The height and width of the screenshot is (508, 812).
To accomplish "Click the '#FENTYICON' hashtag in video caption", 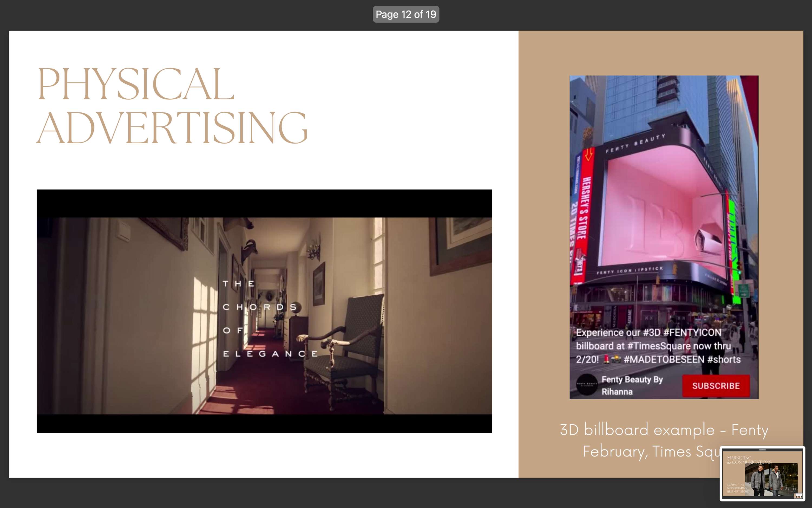I will 692,333.
